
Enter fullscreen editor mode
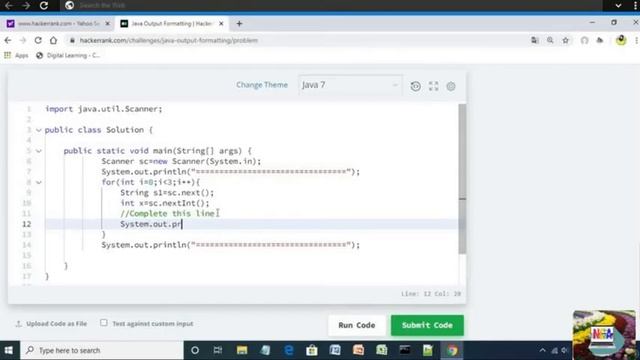coord(433,86)
